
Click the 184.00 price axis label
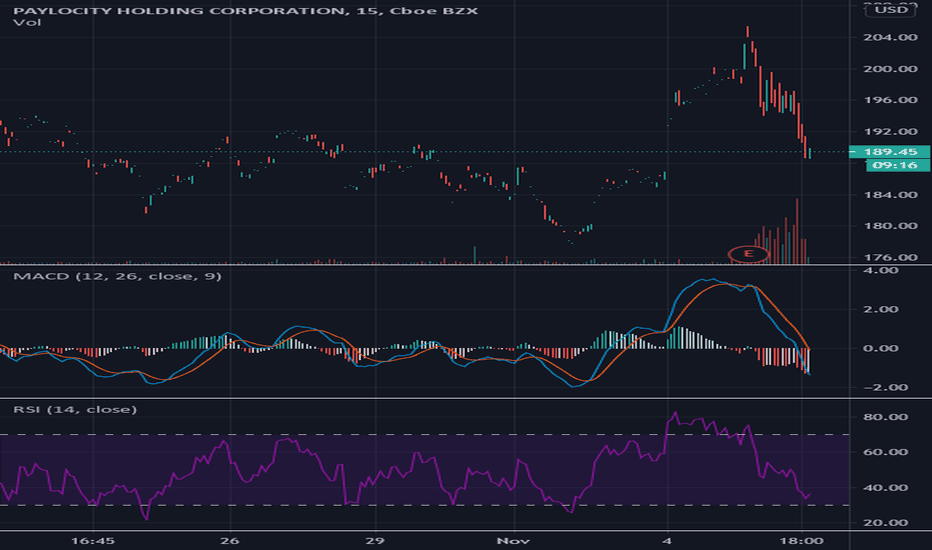pos(890,194)
